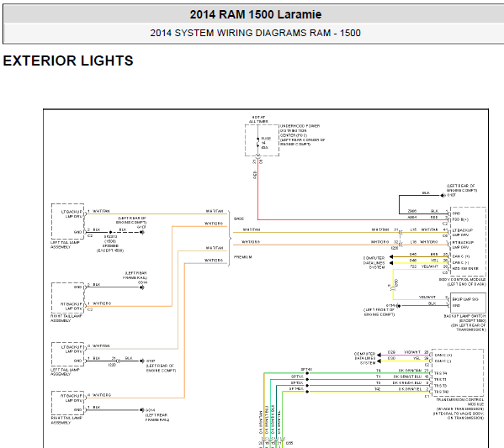
Task: Click the G107 ground symbol above Body Control Module
Action: [x=443, y=195]
